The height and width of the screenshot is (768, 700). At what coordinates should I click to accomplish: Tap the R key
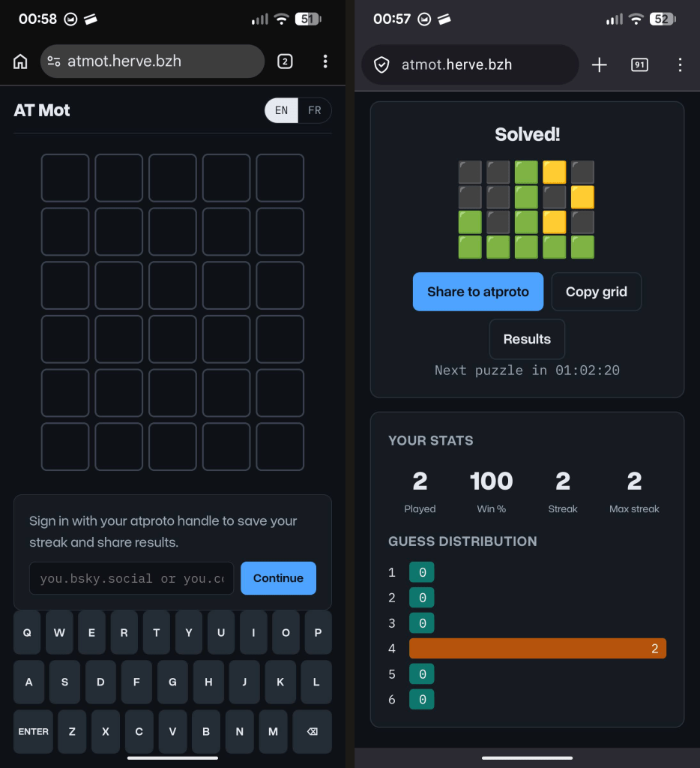pyautogui.click(x=124, y=632)
